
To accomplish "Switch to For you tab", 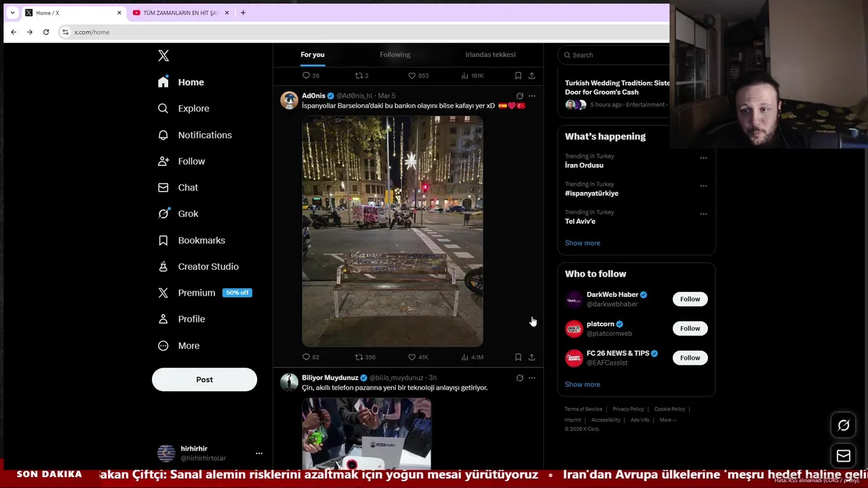I will pos(313,55).
